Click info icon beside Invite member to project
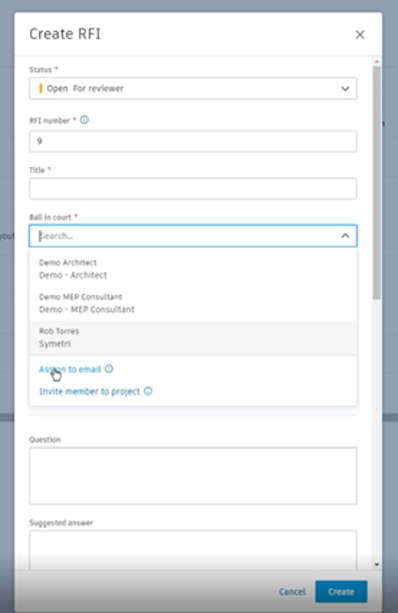398x613 pixels. pos(148,391)
